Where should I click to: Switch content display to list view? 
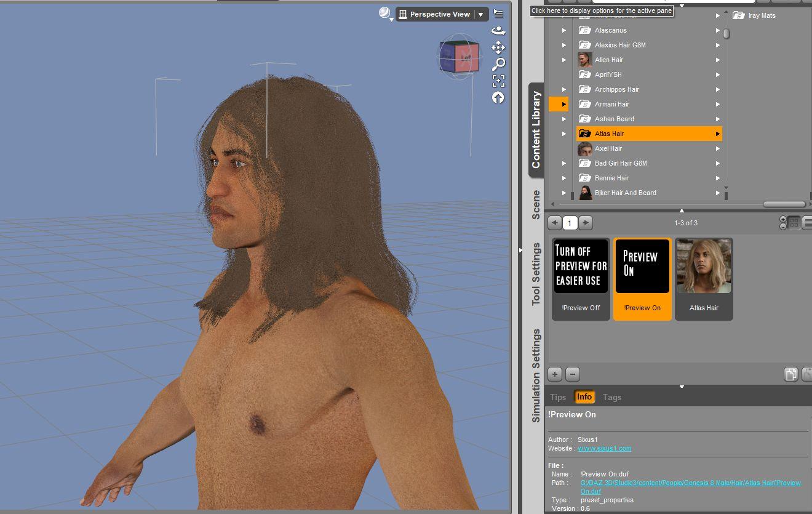tap(807, 223)
